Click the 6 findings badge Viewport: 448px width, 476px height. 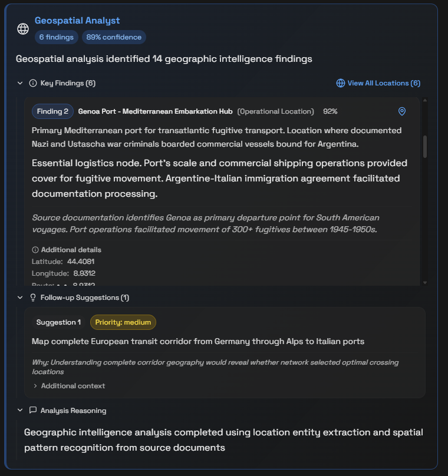[56, 37]
